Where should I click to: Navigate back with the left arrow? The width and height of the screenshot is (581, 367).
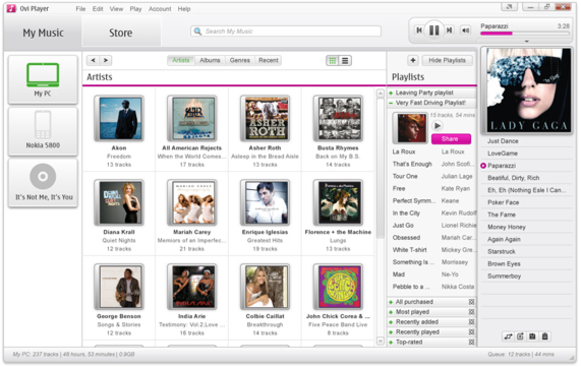click(93, 60)
